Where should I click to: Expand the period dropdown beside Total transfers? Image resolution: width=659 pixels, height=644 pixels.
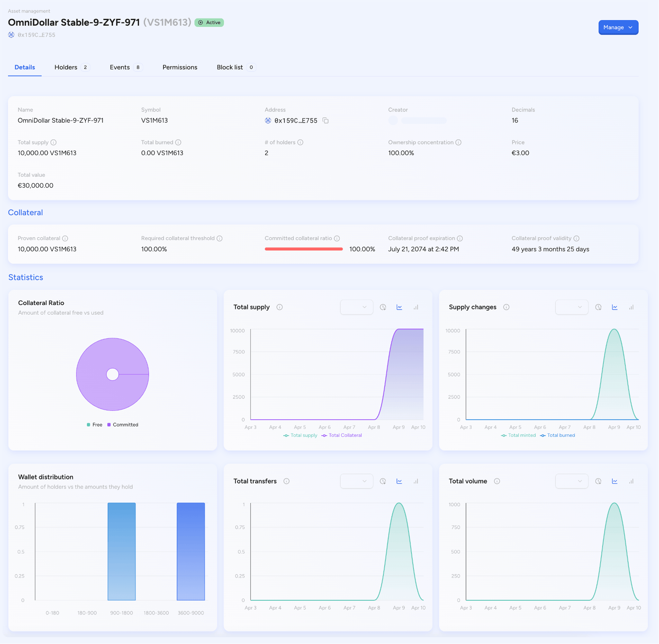point(356,481)
